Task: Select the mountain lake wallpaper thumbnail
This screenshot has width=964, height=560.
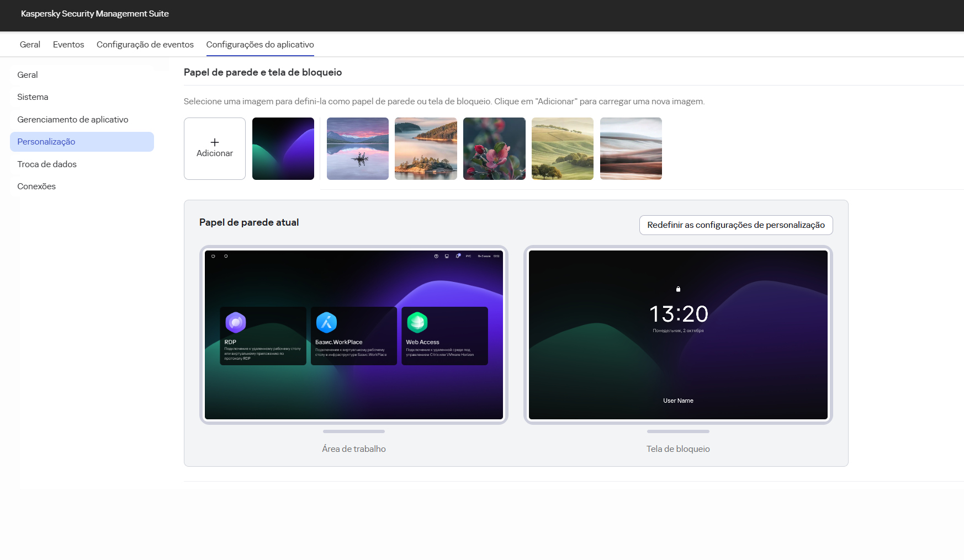Action: click(357, 148)
